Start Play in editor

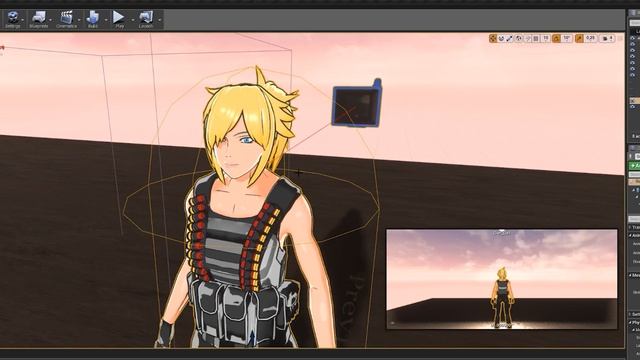[x=119, y=19]
